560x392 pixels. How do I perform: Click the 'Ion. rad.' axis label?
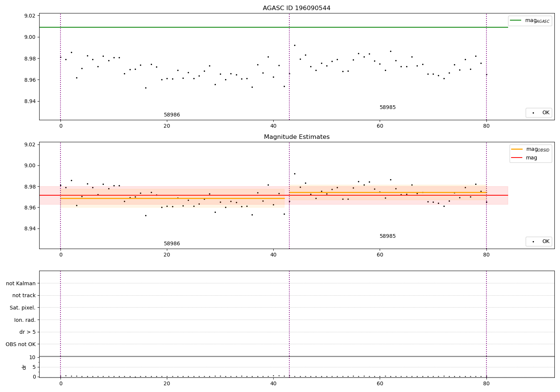[25, 320]
